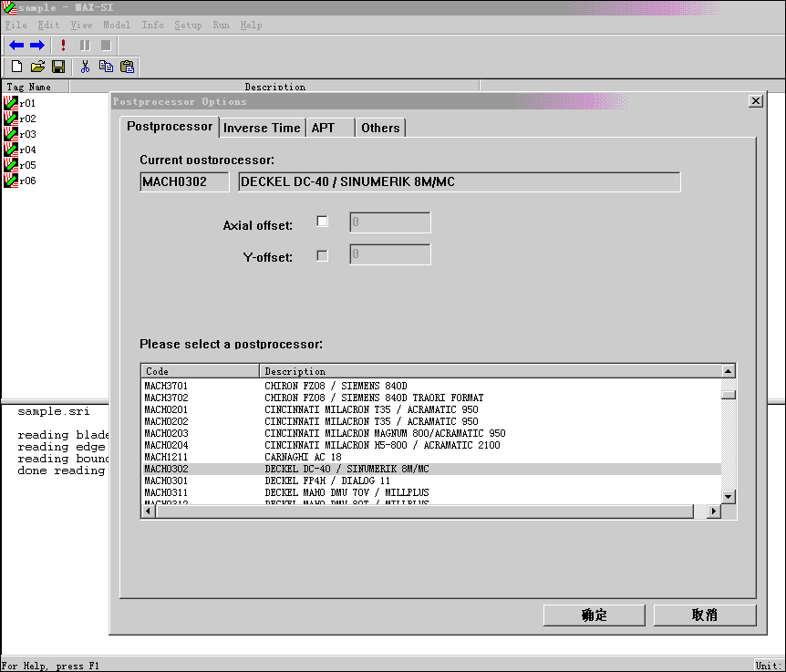Click the vertical scrollbar thumb in postprocessor list
Viewport: 786px width, 672px height.
729,395
